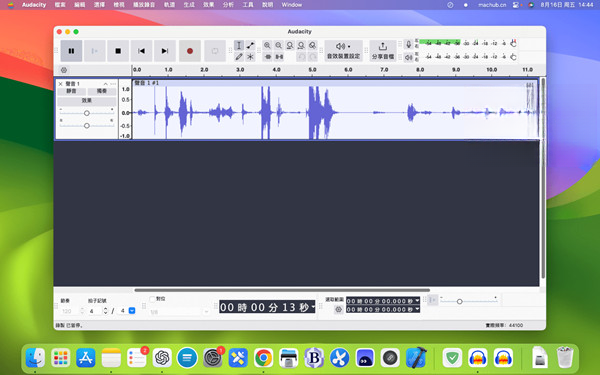Viewport: 600px width, 375px height.
Task: Click the tempo field showing 120
Action: (69, 311)
